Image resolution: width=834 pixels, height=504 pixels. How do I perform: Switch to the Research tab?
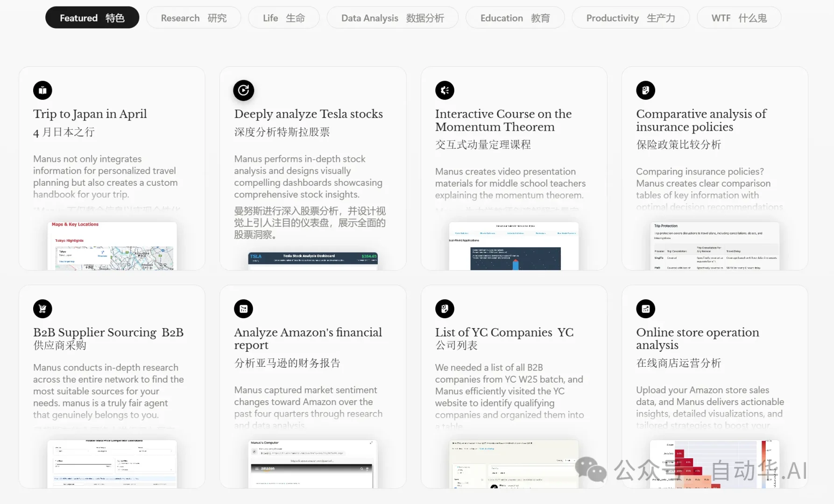pos(193,18)
